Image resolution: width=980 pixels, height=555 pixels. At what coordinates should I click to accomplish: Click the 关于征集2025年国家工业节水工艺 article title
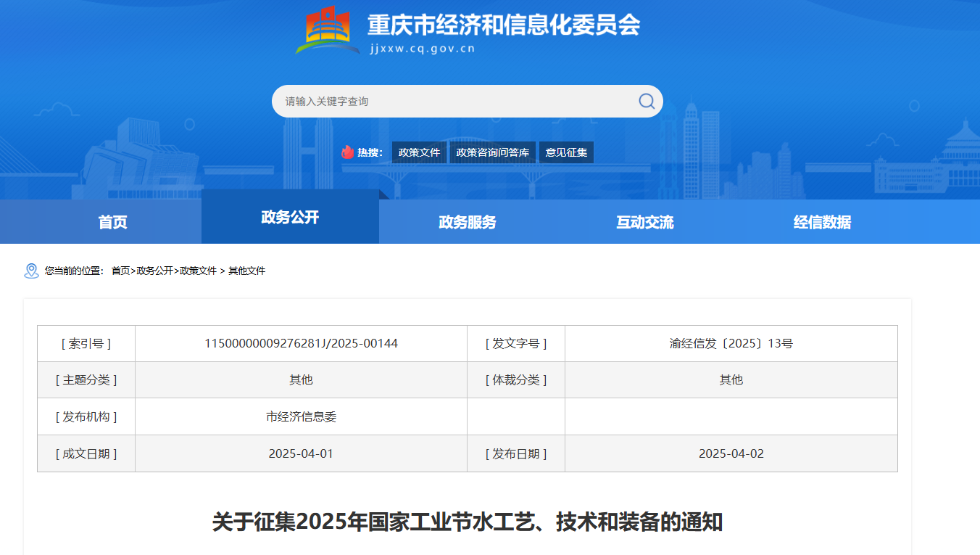tap(468, 522)
